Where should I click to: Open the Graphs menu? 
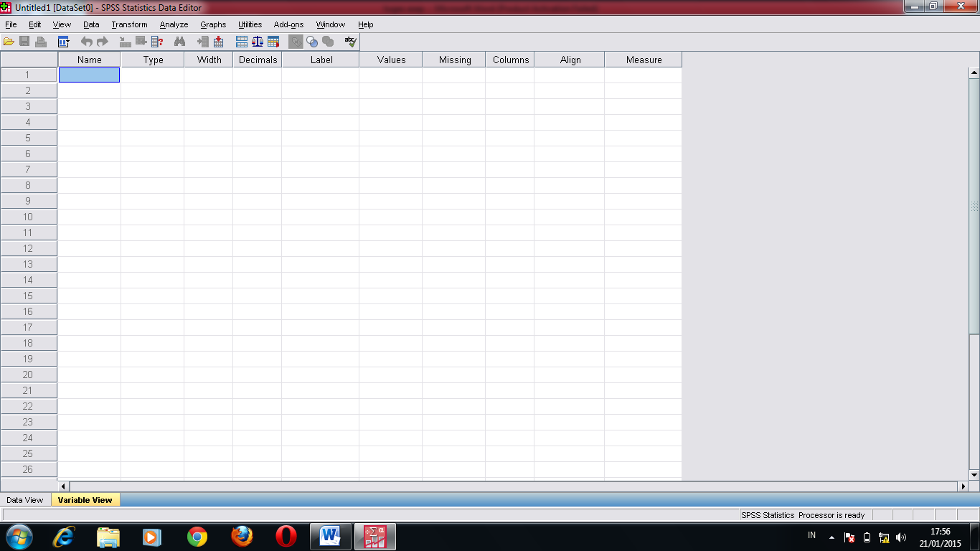coord(213,24)
